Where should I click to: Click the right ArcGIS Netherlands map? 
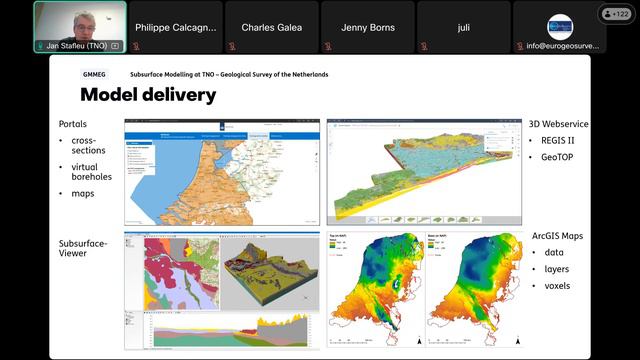pos(474,290)
